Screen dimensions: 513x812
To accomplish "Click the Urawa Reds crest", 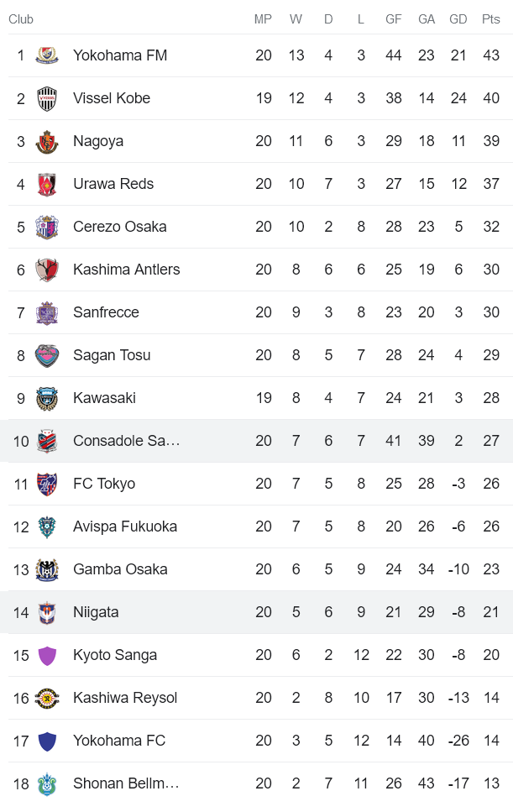I will click(48, 184).
